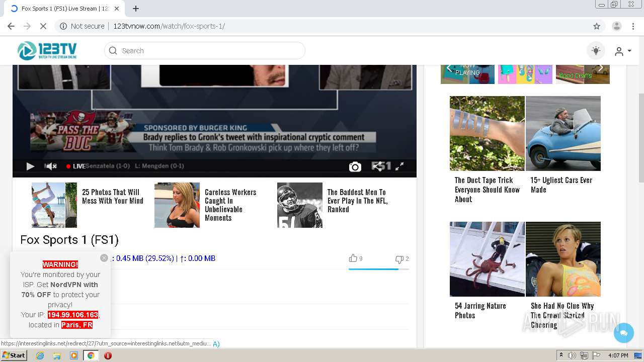Switch to Chrome in taskbar

click(91, 355)
